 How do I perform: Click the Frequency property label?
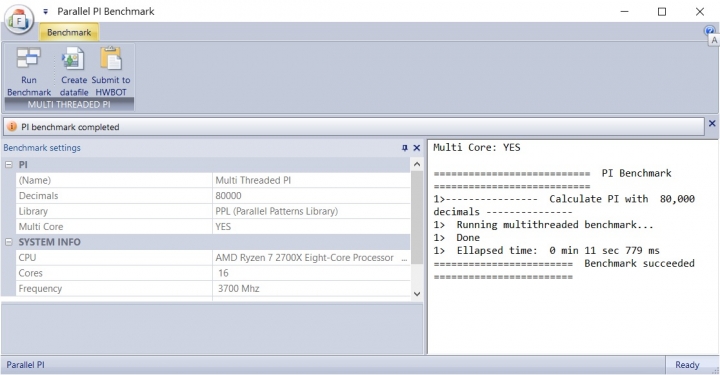click(x=40, y=289)
